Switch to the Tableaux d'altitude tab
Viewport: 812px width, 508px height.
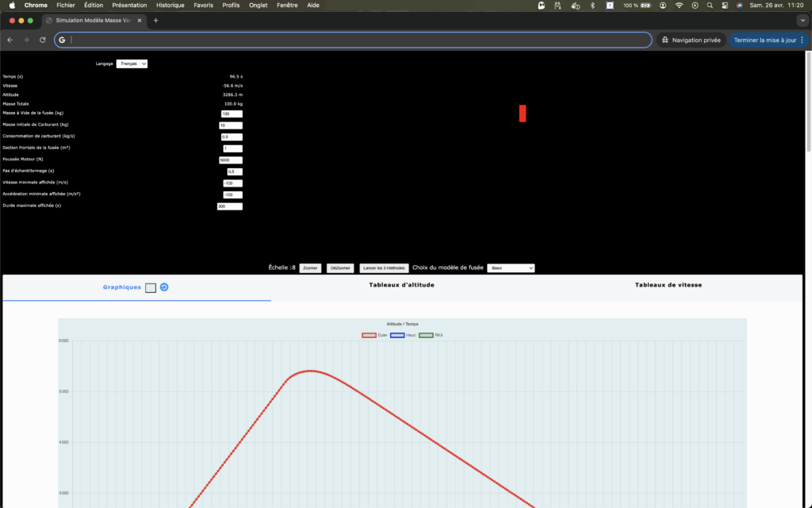tap(401, 285)
